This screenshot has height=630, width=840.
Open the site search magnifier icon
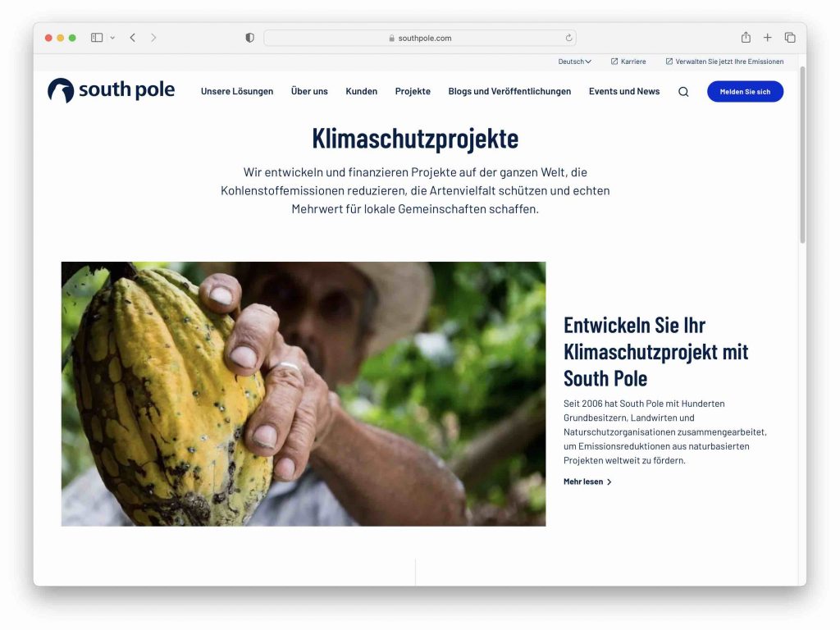pos(683,92)
